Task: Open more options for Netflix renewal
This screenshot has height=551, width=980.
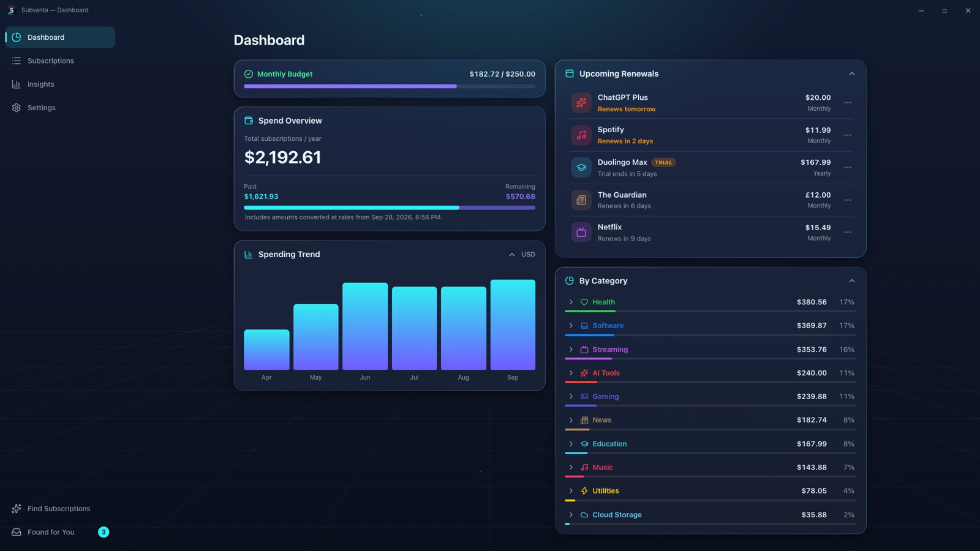Action: point(848,233)
